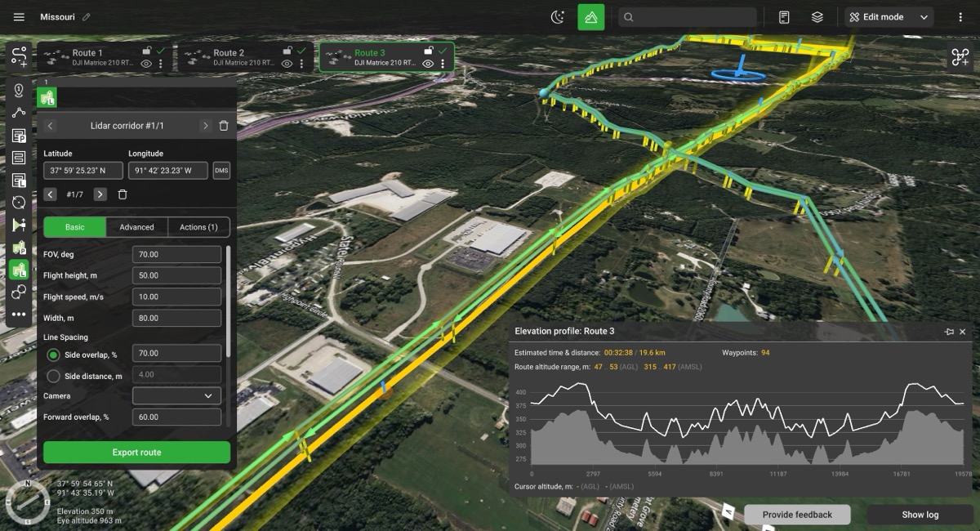Toggle visibility eye for Route 1
Screen dimensions: 980x531
(146, 64)
